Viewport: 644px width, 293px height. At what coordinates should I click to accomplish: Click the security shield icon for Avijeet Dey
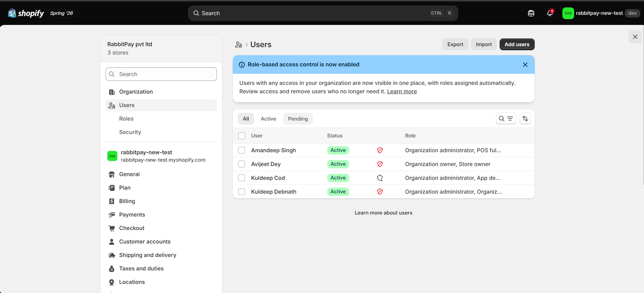(380, 164)
